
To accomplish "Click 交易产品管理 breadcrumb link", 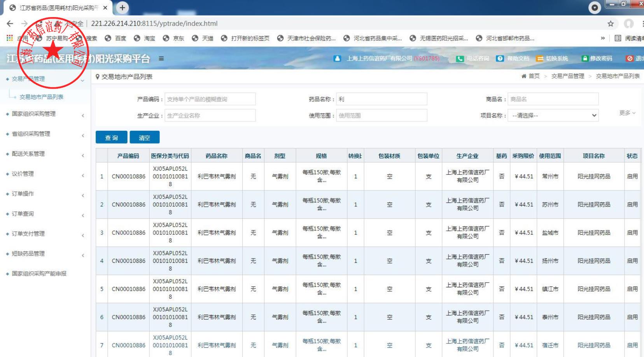I will click(567, 76).
